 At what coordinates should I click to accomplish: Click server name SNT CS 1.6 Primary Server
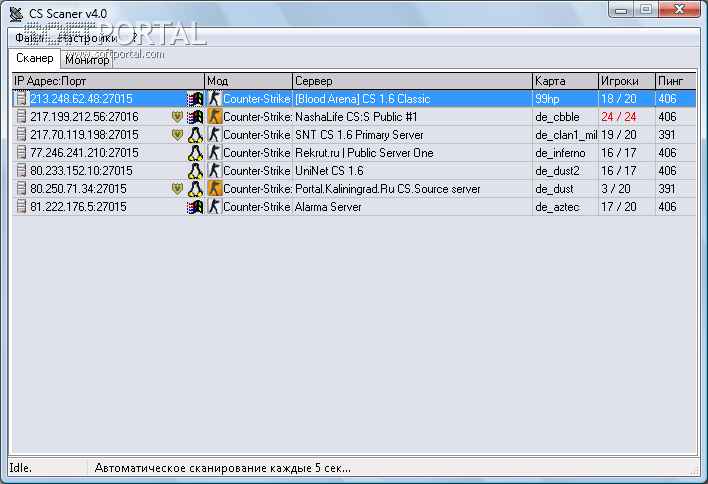click(359, 135)
